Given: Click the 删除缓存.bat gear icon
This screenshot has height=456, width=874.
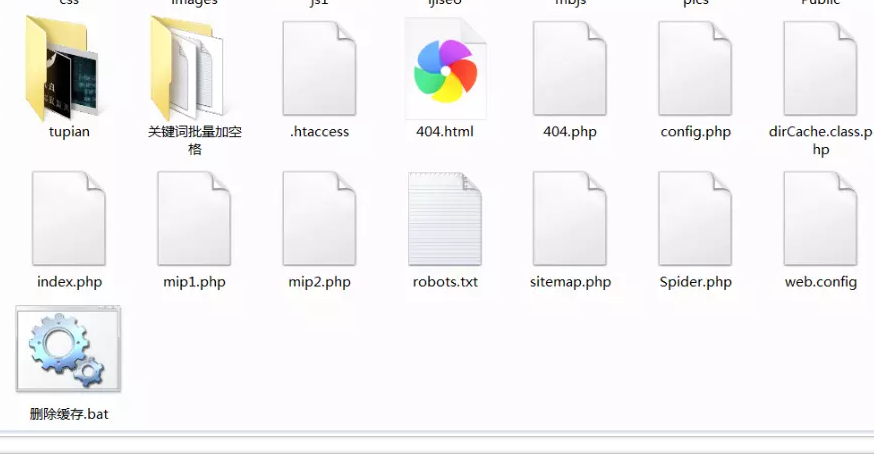Looking at the screenshot, I should [x=69, y=350].
